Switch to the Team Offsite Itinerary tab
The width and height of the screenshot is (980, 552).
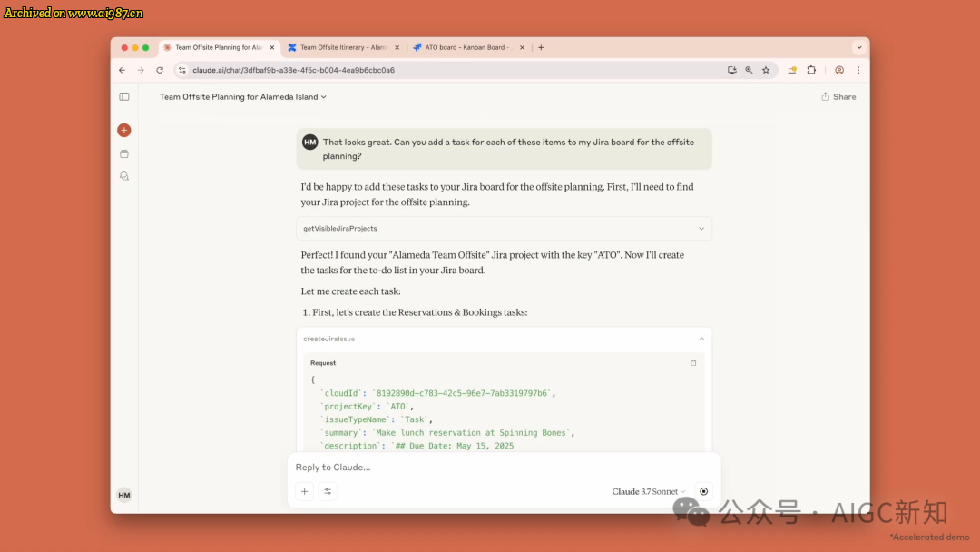click(x=343, y=47)
